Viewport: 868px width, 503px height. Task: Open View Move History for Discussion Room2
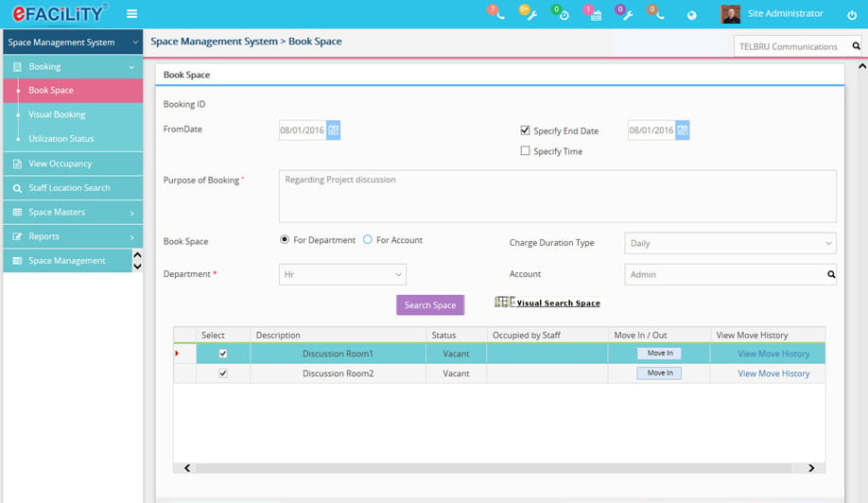pos(773,373)
